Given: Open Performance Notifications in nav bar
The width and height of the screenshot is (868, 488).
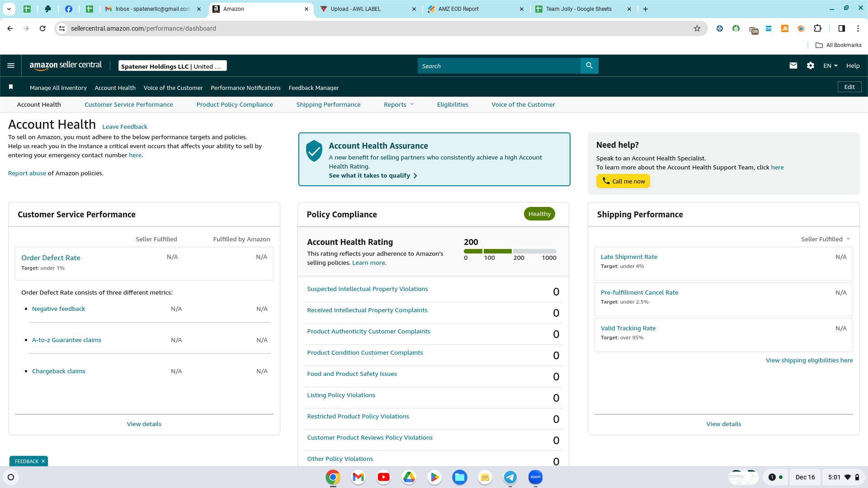Looking at the screenshot, I should (x=245, y=88).
